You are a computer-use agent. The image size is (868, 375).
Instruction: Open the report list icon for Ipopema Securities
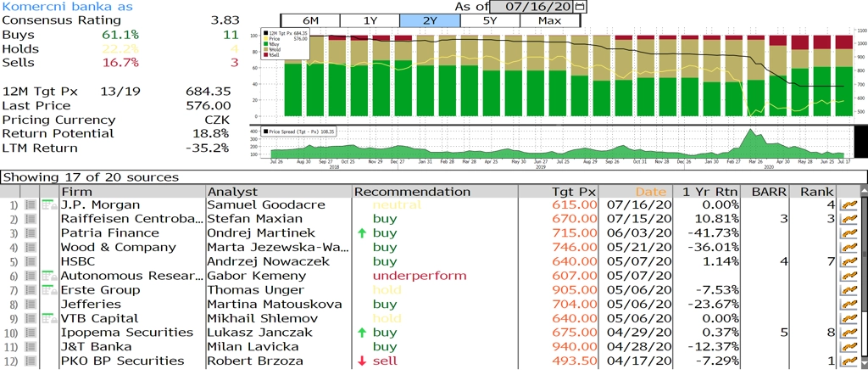click(31, 333)
